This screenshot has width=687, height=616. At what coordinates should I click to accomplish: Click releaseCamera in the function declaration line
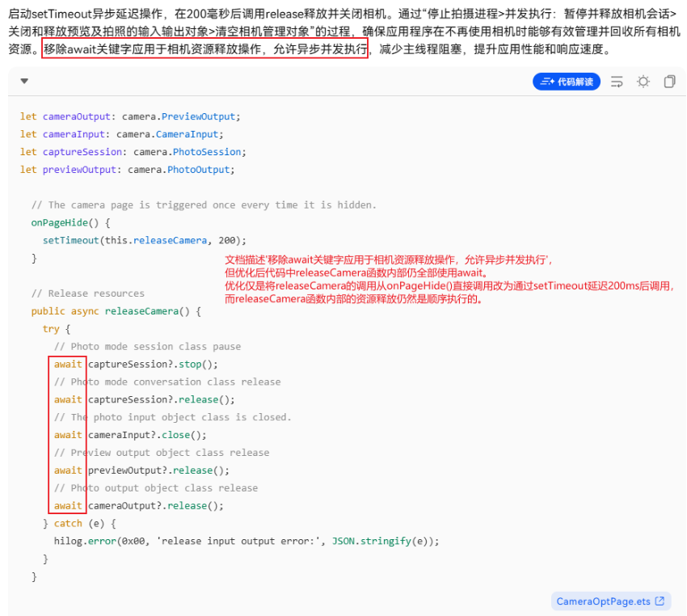click(141, 311)
